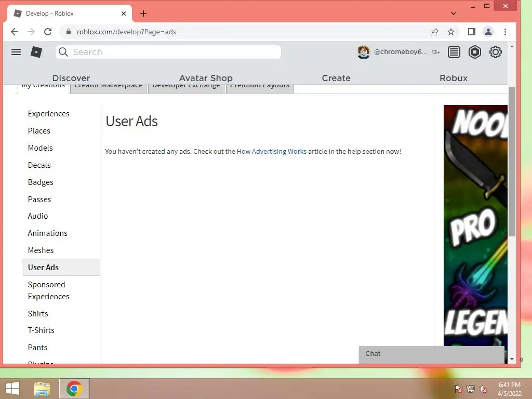Select Experiences in the sidebar
The width and height of the screenshot is (532, 399).
(48, 114)
